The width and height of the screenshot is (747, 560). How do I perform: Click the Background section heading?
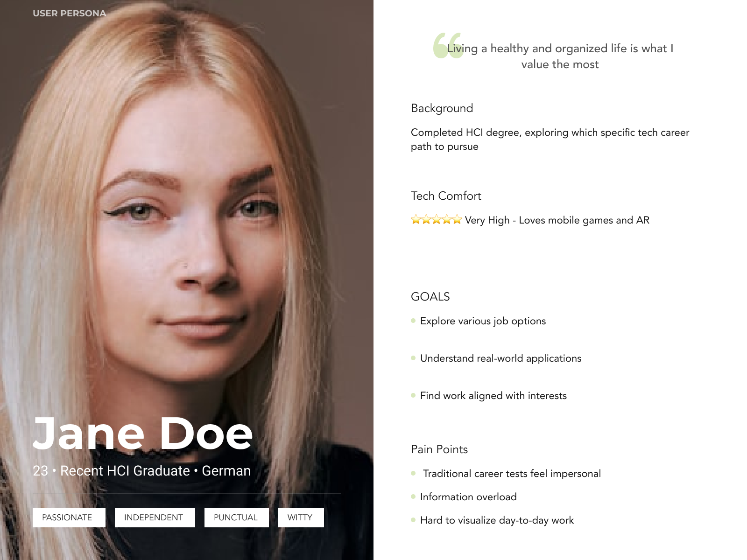442,108
